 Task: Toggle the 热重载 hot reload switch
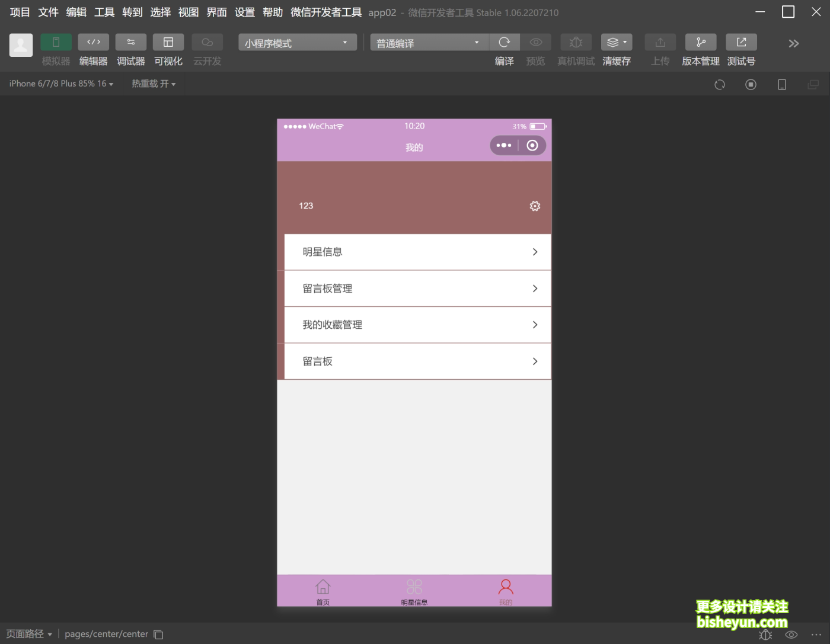pos(153,84)
